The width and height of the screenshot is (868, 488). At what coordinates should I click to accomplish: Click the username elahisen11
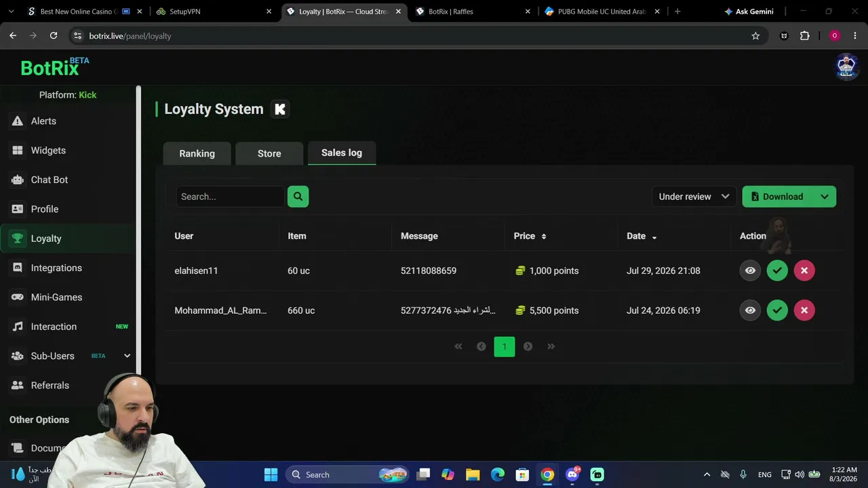[x=196, y=270]
